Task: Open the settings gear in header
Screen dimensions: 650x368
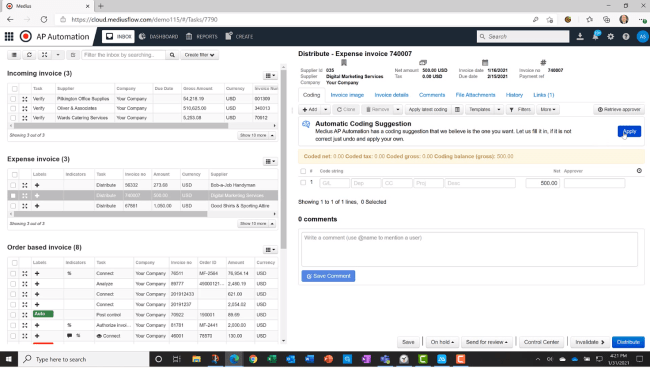Action: coord(611,36)
